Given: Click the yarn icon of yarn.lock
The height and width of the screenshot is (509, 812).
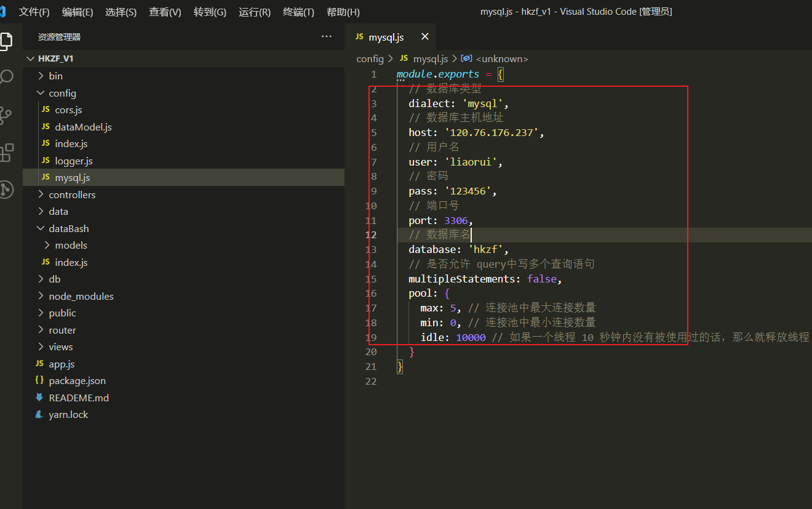Looking at the screenshot, I should point(39,414).
